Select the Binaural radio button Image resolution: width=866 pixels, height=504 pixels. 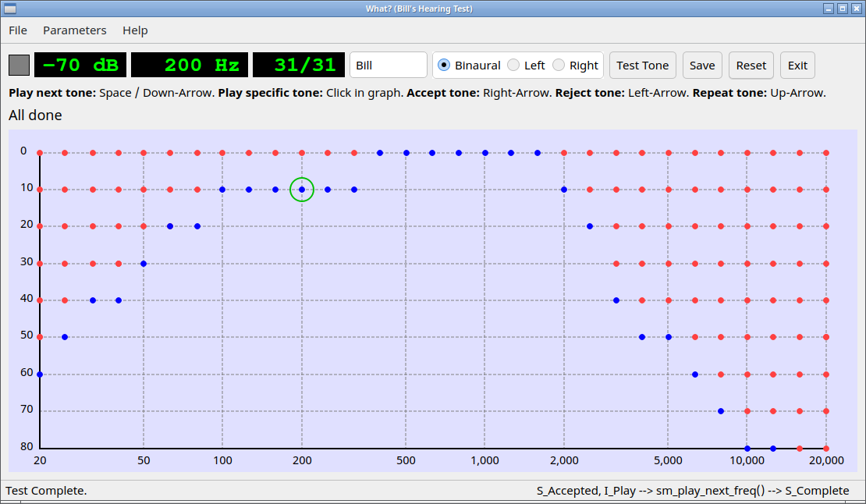(x=444, y=66)
